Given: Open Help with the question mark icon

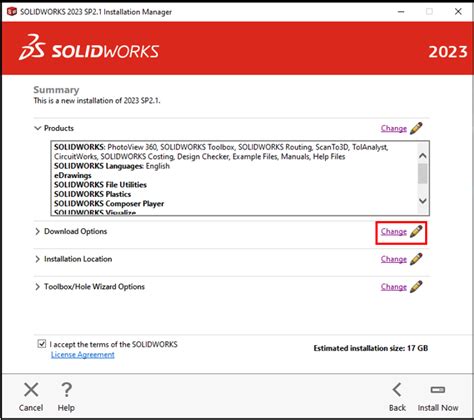Looking at the screenshot, I should [67, 389].
